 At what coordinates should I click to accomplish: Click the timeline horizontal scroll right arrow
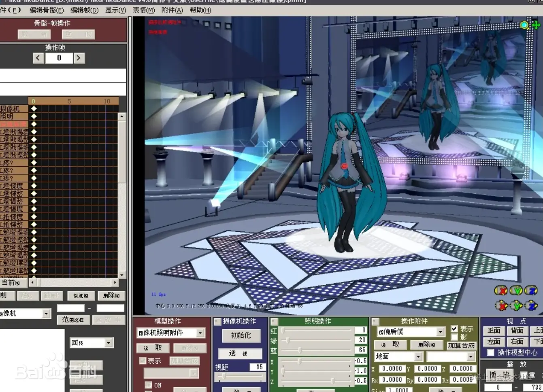click(115, 282)
